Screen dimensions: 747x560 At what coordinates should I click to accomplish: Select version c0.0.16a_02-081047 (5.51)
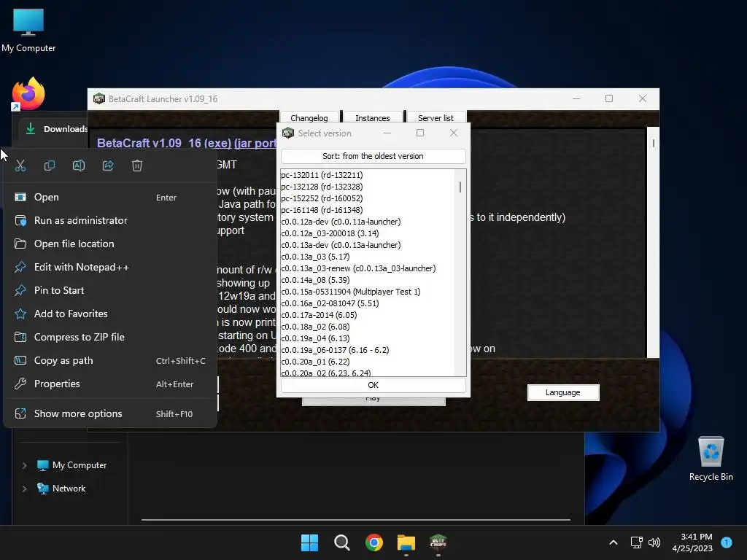330,303
